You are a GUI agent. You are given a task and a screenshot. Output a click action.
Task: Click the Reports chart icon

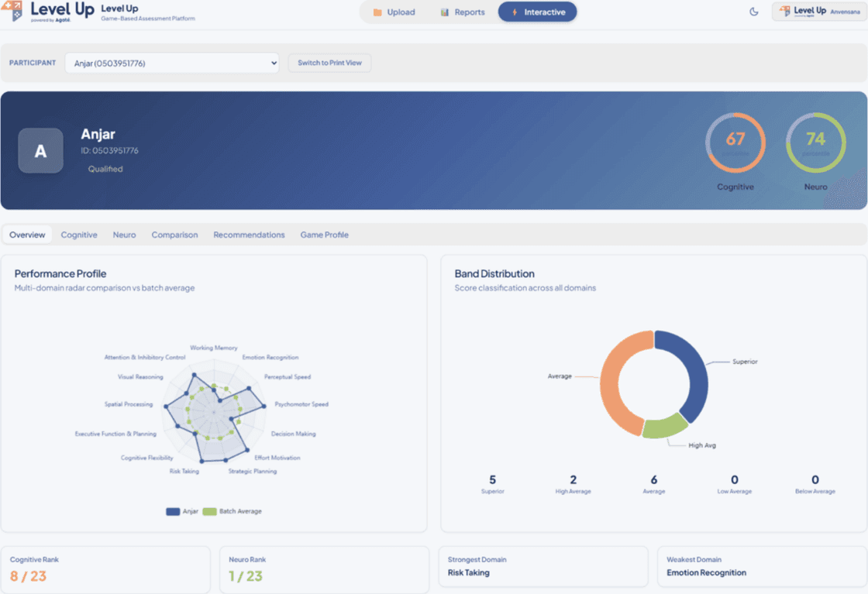click(x=445, y=12)
